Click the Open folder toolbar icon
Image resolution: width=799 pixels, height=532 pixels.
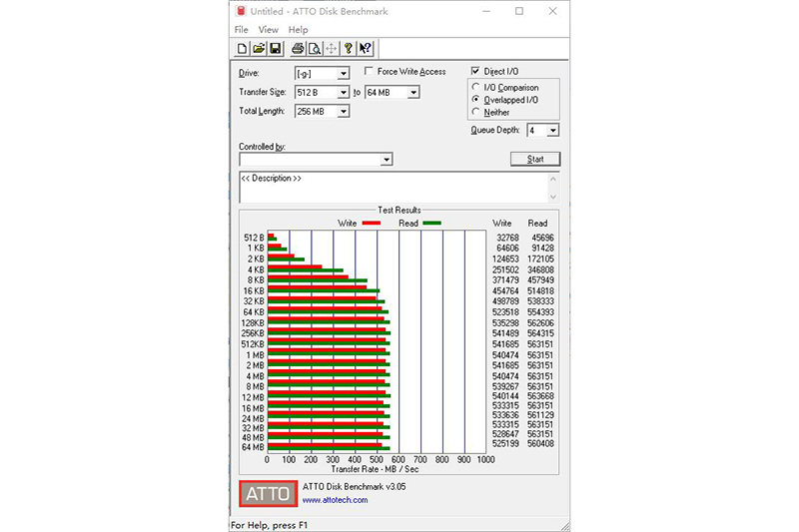coord(258,48)
